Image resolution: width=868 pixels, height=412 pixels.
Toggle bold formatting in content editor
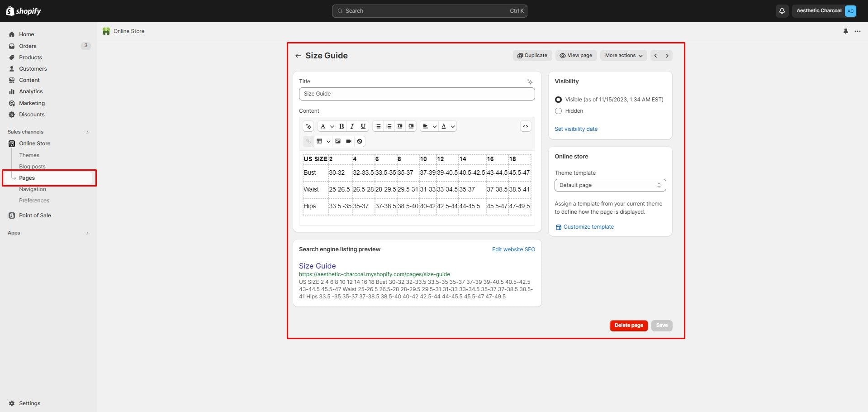click(x=342, y=126)
